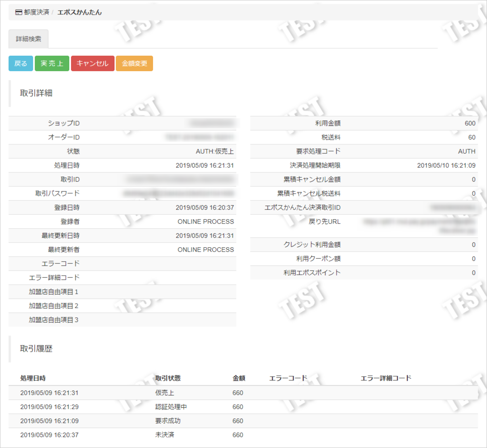487x448 pixels.
Task: Click the blue 戻る button
Action: point(21,63)
